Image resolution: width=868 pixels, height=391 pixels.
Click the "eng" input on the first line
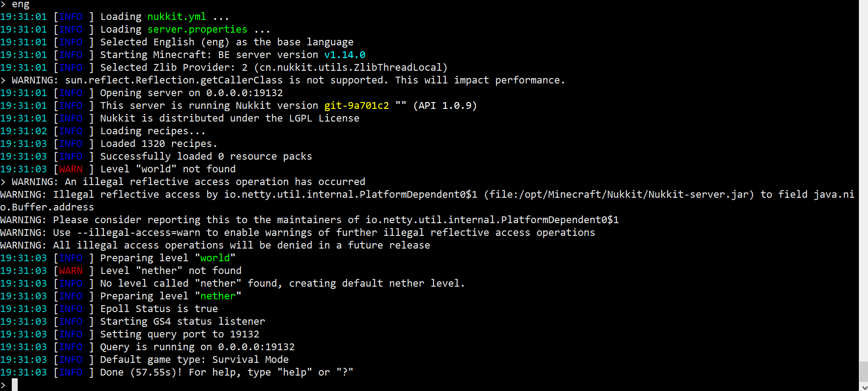click(20, 5)
